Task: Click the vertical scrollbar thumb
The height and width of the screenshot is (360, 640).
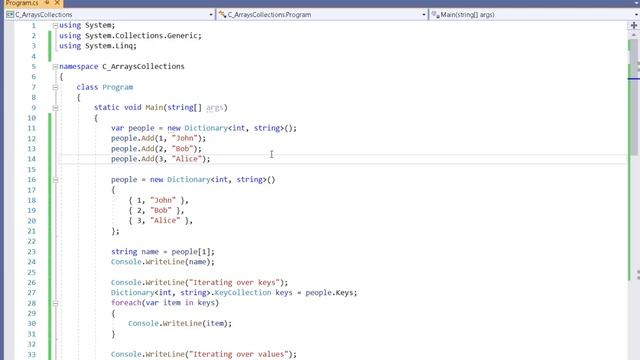Action: tap(633, 98)
